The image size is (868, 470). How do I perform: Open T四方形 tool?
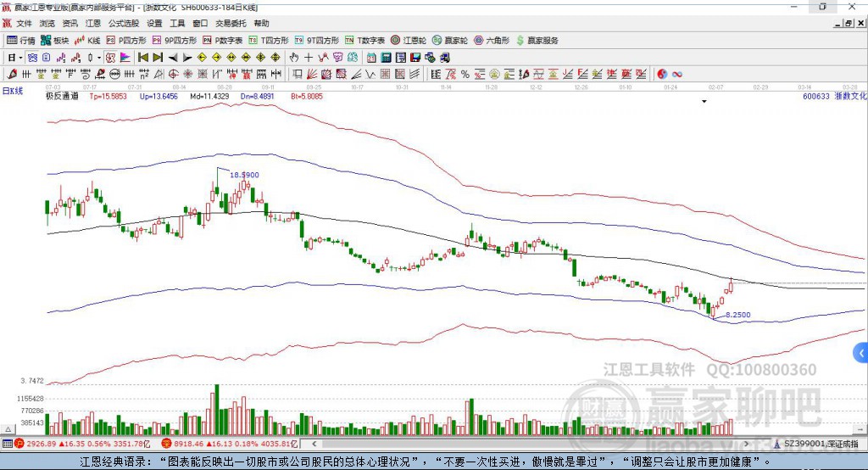tap(269, 41)
